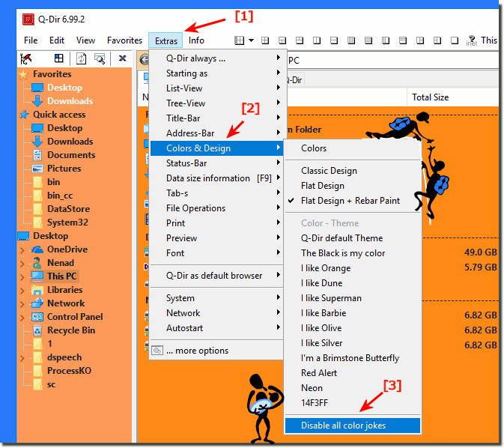This screenshot has height=448, width=504.
Task: Click the magnifier search icon in sidebar toolbar
Action: click(x=100, y=59)
